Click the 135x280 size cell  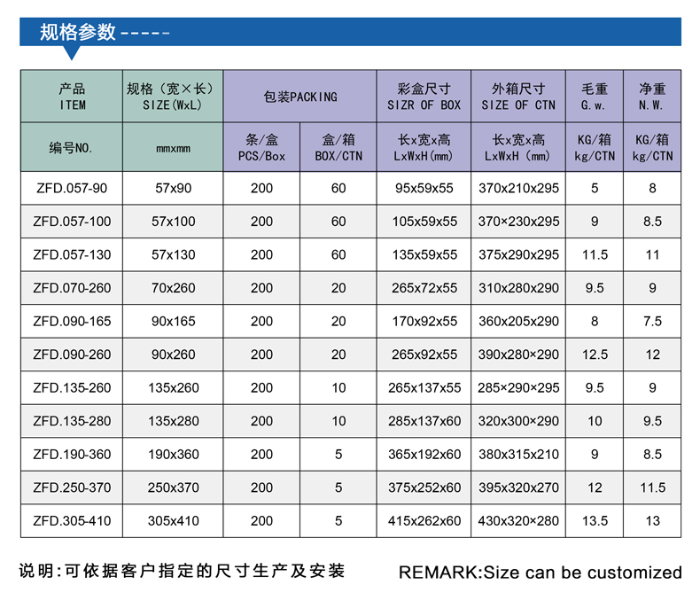(173, 421)
